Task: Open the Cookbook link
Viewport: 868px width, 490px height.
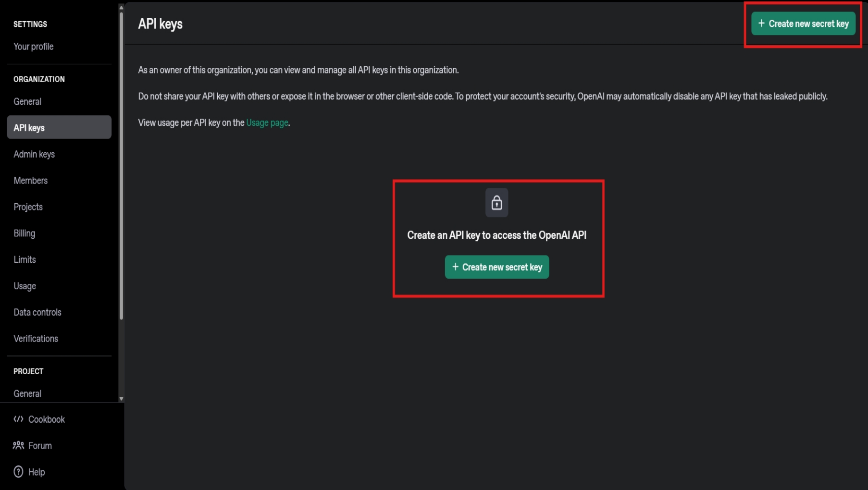Action: point(47,419)
